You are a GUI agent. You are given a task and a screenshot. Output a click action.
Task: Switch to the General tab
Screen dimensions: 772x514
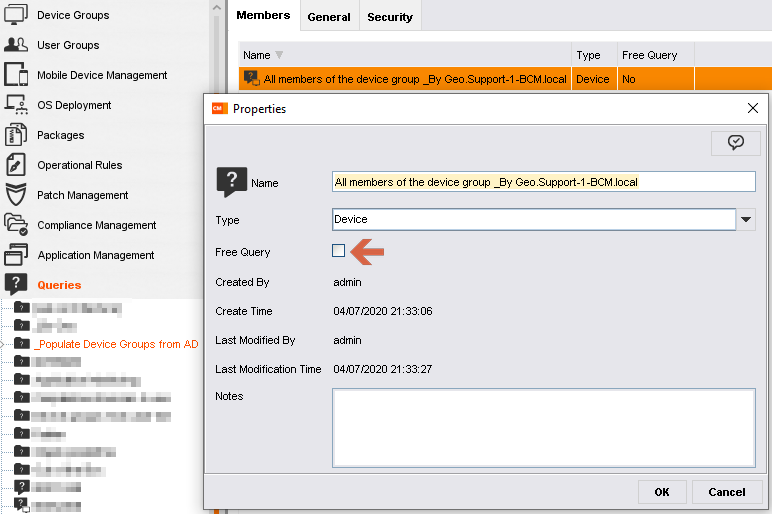[x=329, y=17]
